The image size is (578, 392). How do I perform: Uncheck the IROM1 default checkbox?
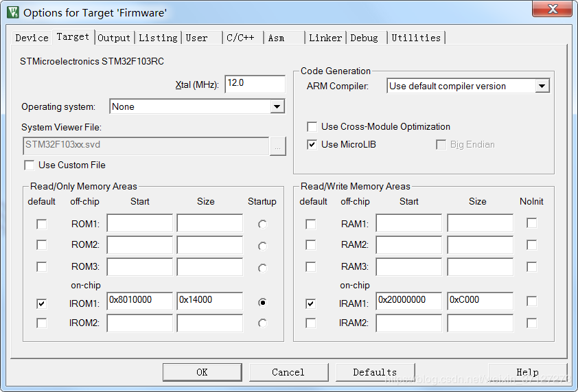click(x=42, y=303)
